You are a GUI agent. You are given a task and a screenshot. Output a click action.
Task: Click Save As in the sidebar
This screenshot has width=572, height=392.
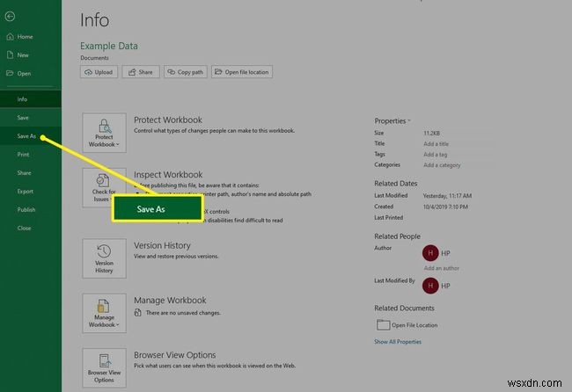(26, 136)
